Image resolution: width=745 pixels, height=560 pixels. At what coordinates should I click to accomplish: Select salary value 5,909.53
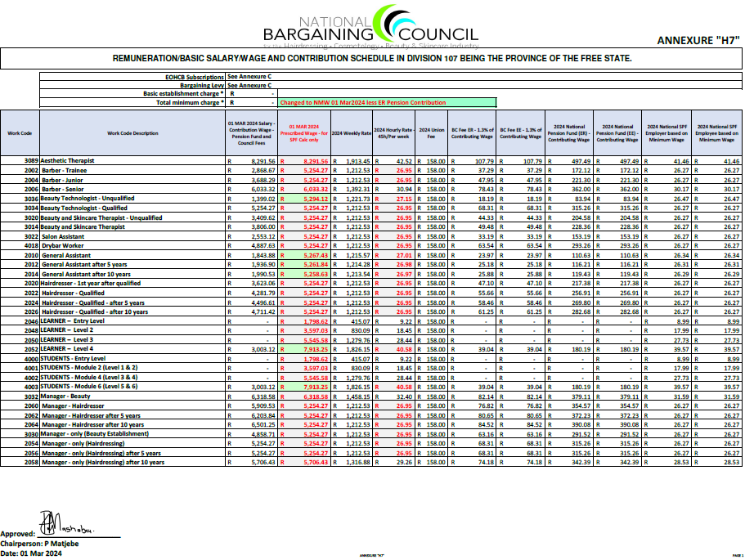263,405
